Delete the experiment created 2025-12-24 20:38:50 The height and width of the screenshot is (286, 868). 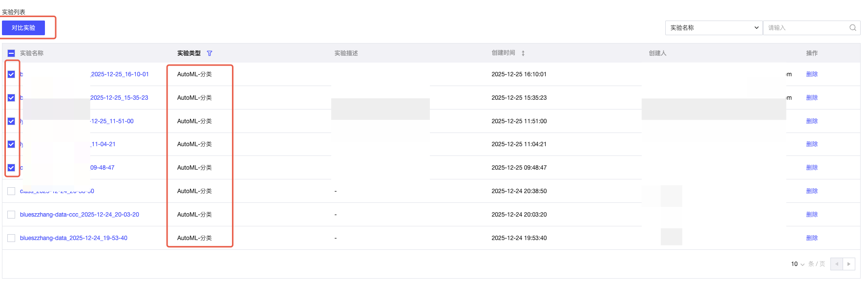coord(812,191)
